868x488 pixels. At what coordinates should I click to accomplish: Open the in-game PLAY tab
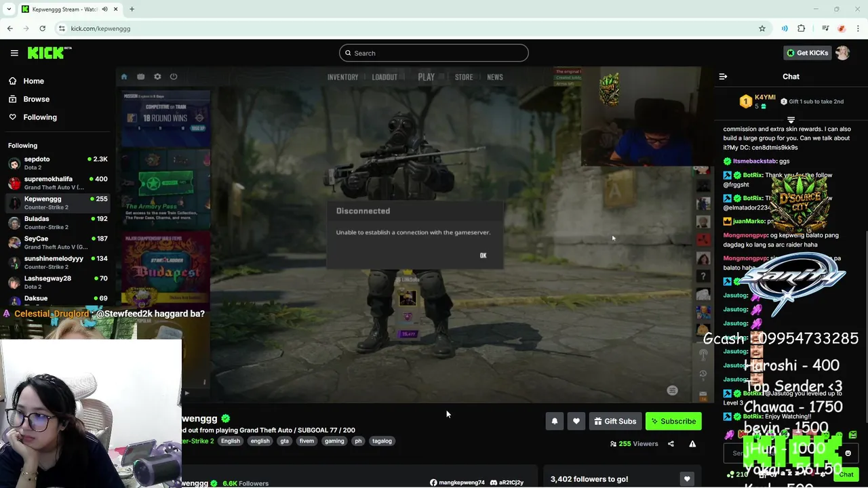pos(426,77)
